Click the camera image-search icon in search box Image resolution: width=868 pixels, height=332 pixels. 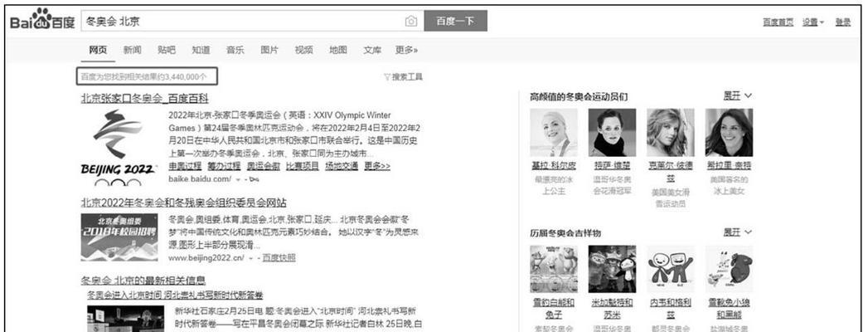pyautogui.click(x=410, y=21)
